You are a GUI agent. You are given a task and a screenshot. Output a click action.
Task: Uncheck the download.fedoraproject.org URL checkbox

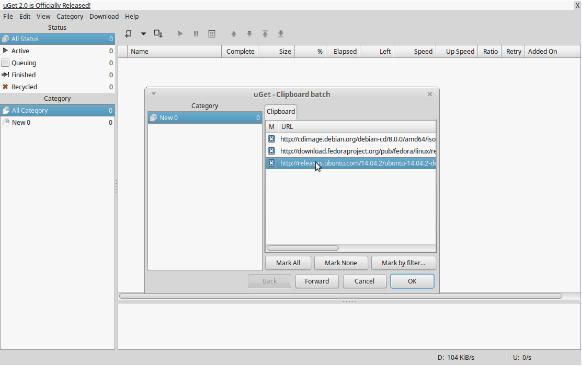pyautogui.click(x=272, y=151)
